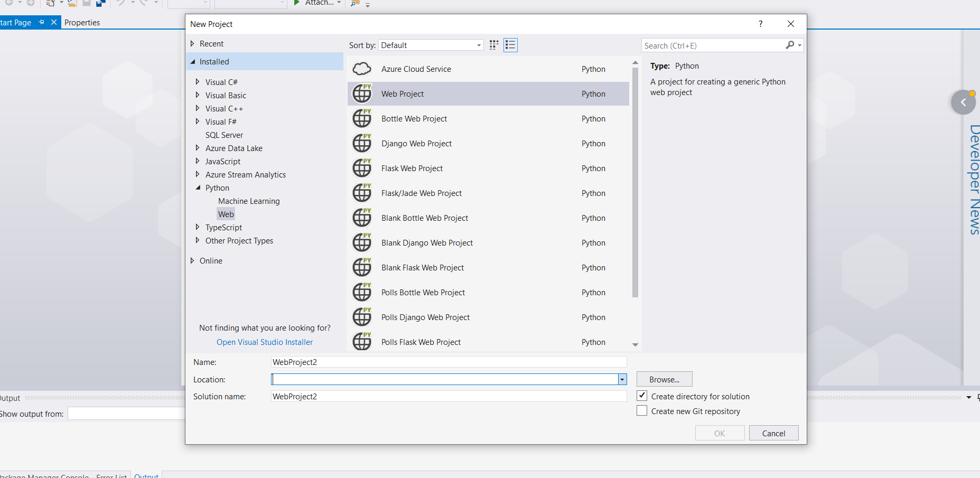This screenshot has width=980, height=478.
Task: Expand the Developer News panel arrow
Action: point(963,102)
